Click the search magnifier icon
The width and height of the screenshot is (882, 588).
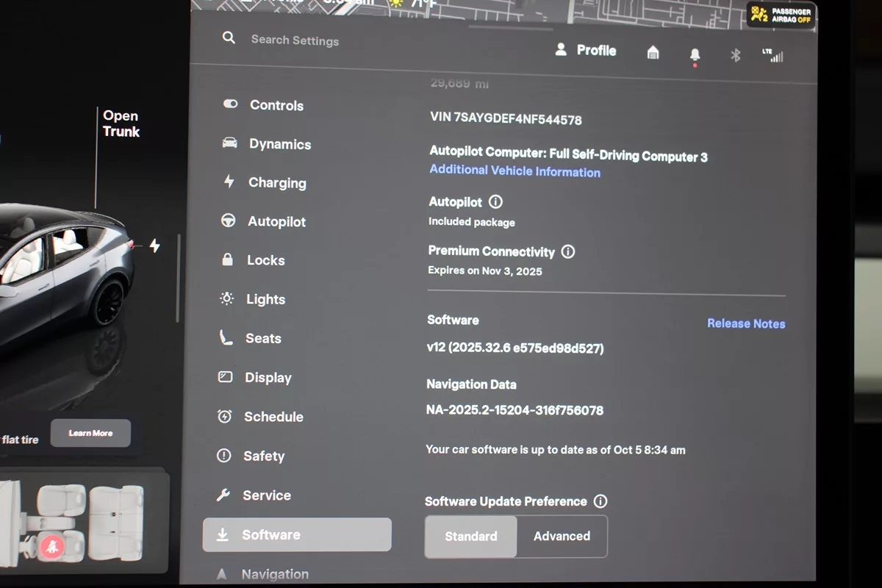pyautogui.click(x=229, y=37)
